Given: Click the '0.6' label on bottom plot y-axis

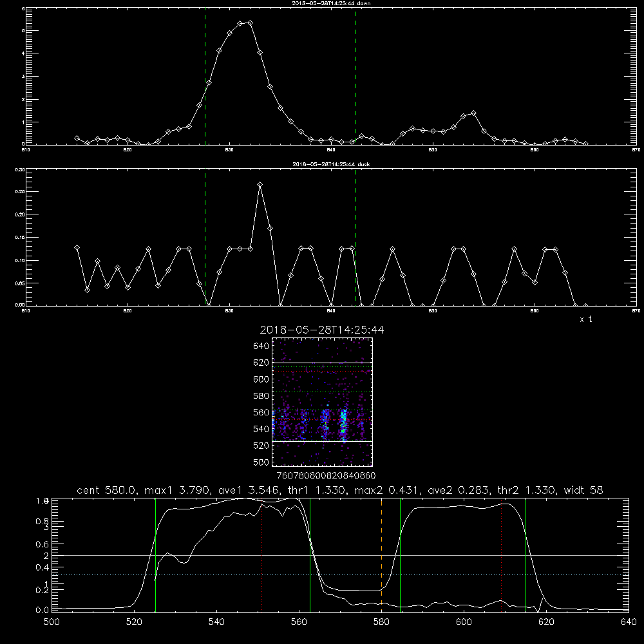Looking at the screenshot, I should [43, 544].
